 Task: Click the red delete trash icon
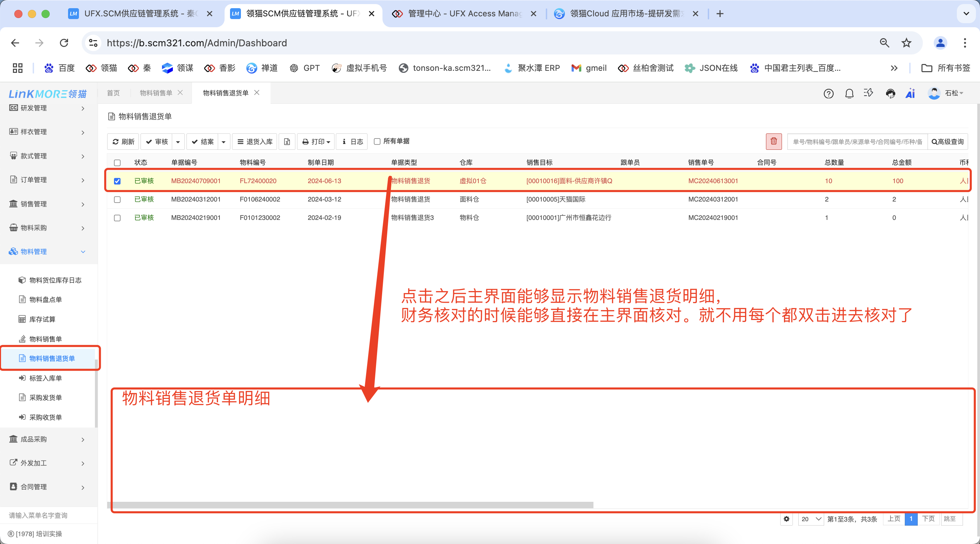[x=774, y=141]
